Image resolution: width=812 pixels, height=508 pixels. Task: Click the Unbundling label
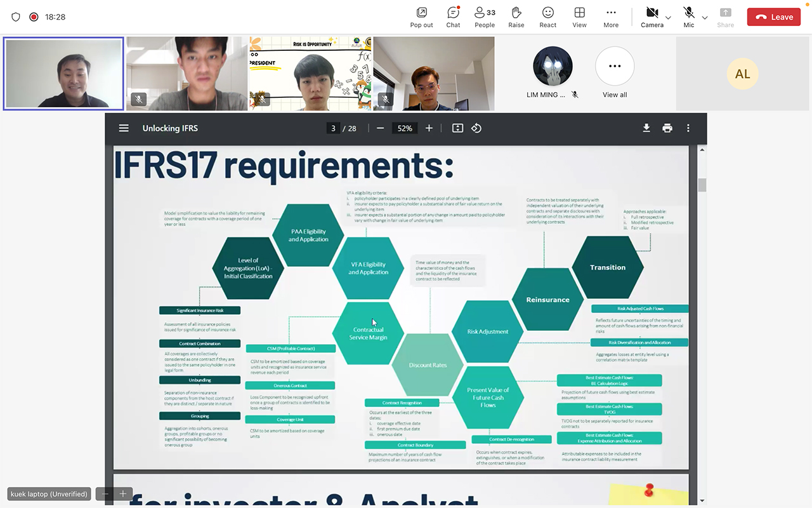pos(200,380)
